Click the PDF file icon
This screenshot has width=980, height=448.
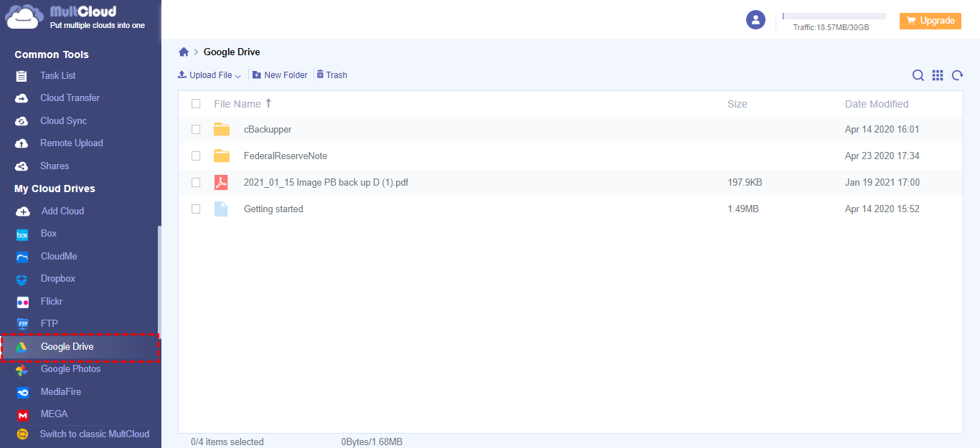tap(221, 183)
